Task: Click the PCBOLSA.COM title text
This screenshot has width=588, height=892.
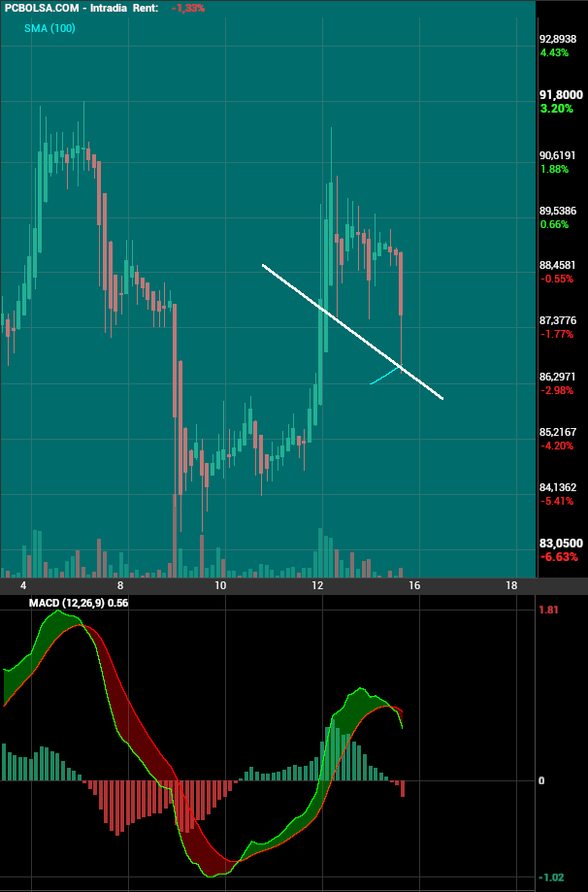Action: click(41, 8)
